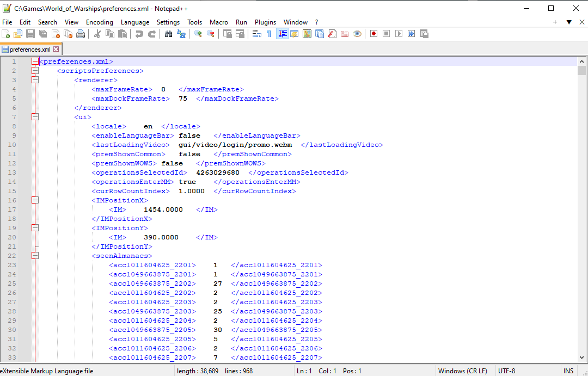Collapse the renderer node on line 3
The width and height of the screenshot is (588, 376).
[x=35, y=80]
